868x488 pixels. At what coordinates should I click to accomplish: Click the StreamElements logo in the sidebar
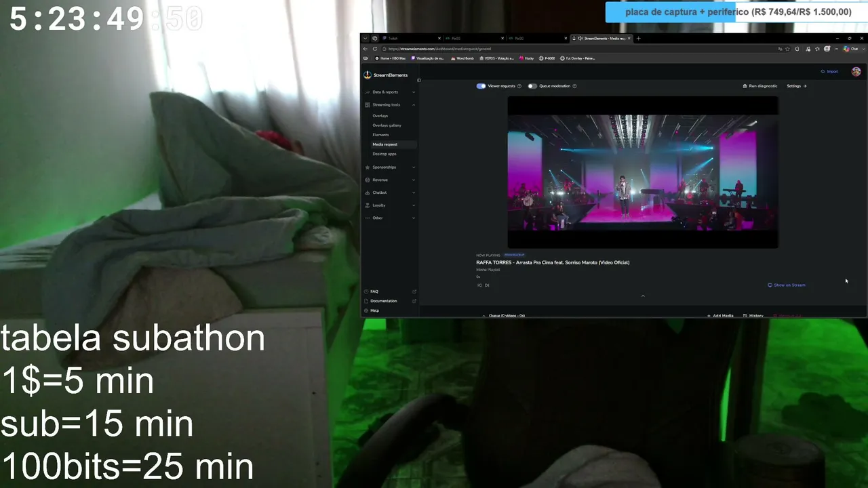[x=386, y=75]
